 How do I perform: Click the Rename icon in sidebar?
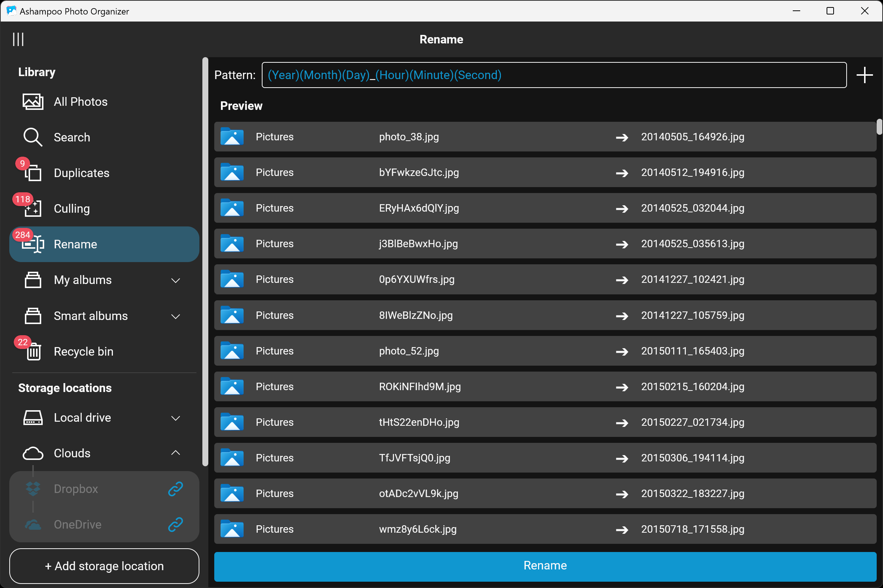[x=32, y=244]
